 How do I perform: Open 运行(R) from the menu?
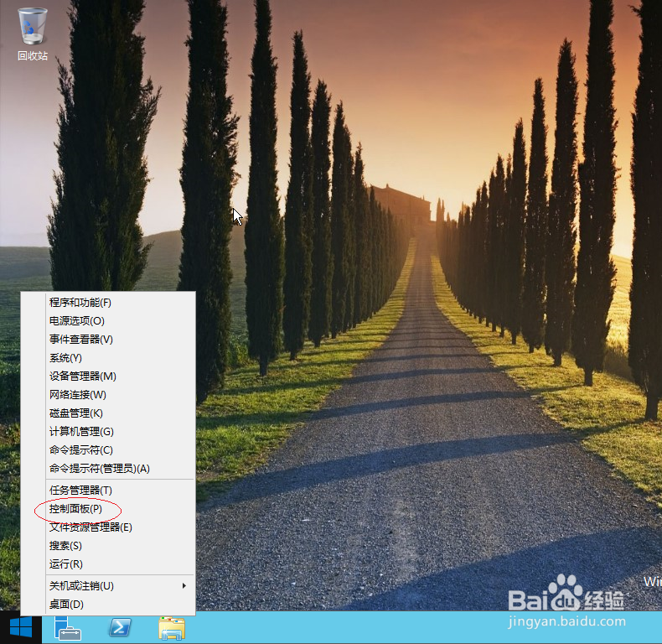tap(108, 564)
